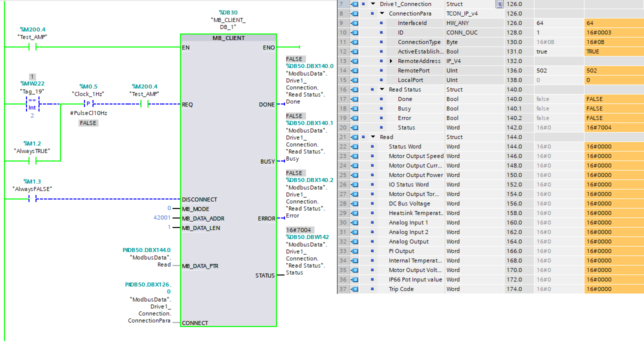This screenshot has height=341, width=644.
Task: Click the AlwaysFALSE contact on DISCONNECT
Action: [32, 199]
